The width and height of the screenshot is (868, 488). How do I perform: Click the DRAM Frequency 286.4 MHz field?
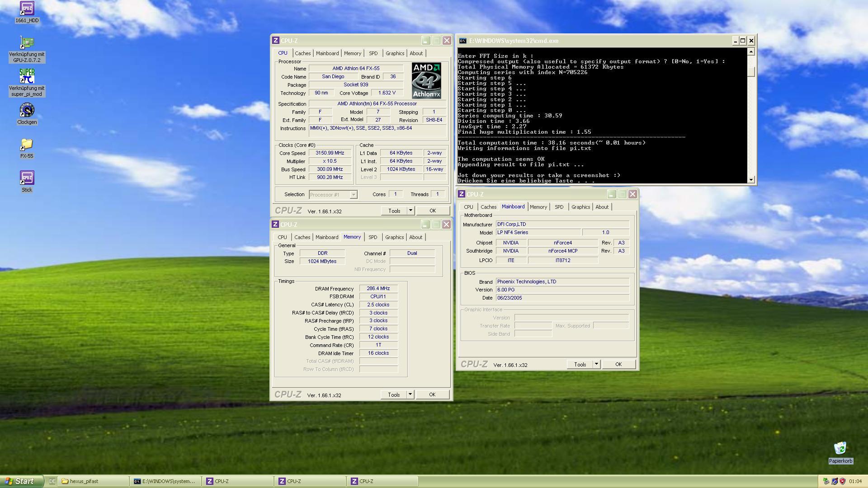(x=378, y=288)
